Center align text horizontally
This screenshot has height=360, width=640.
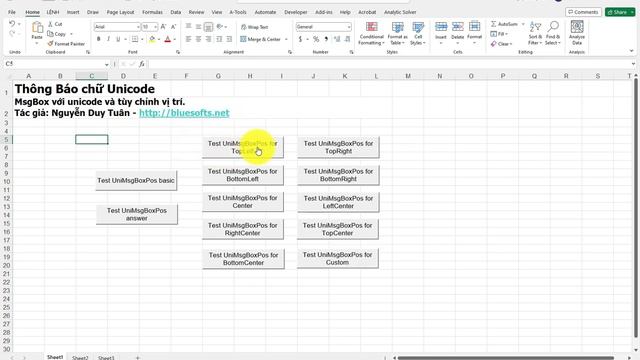click(x=198, y=39)
